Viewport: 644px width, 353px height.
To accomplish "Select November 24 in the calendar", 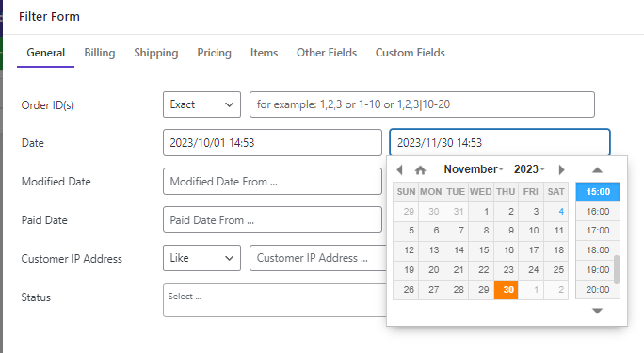I will click(x=531, y=270).
